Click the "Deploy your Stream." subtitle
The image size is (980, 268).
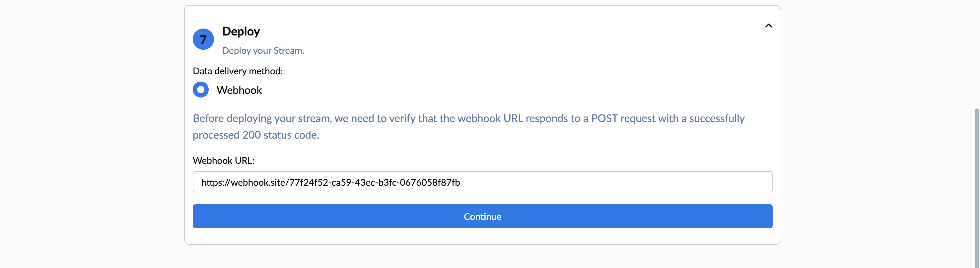[x=263, y=50]
